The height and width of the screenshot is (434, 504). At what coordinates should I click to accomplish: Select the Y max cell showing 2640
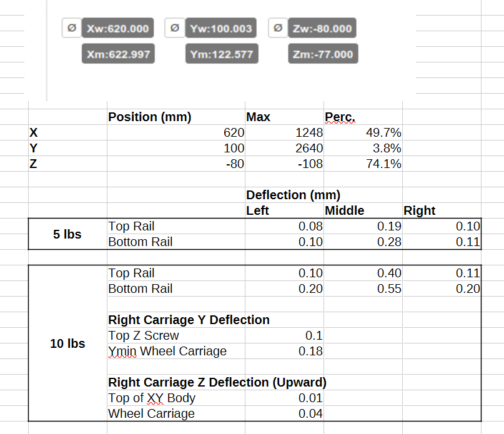(285, 148)
